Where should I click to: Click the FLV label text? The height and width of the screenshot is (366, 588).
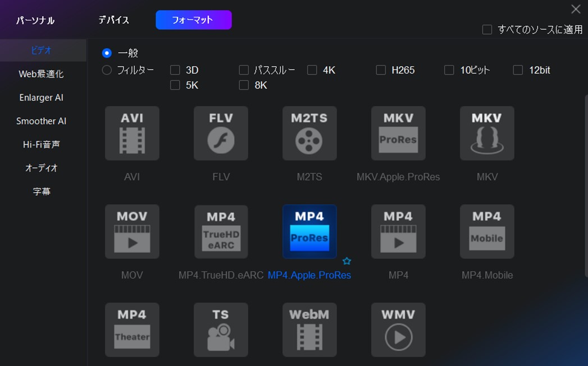pyautogui.click(x=221, y=177)
